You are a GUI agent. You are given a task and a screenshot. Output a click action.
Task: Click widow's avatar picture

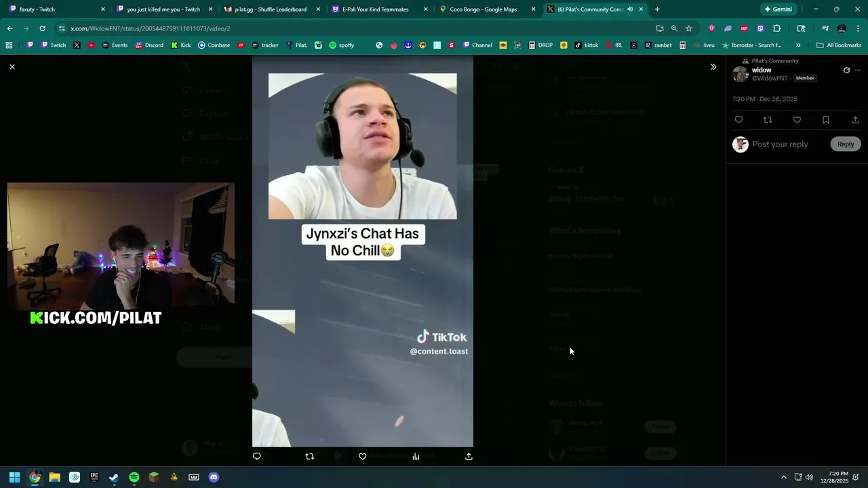[x=741, y=74]
